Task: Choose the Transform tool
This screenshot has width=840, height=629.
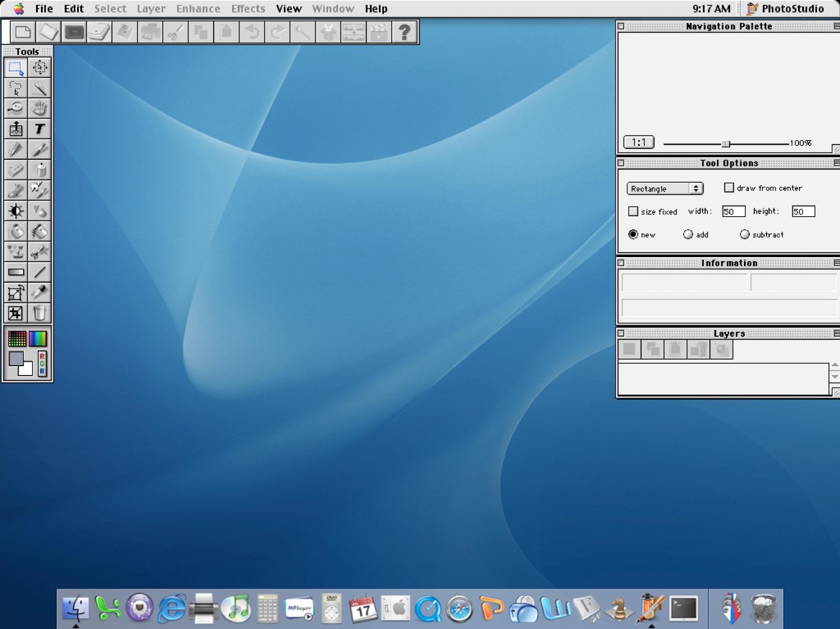Action: point(16,293)
